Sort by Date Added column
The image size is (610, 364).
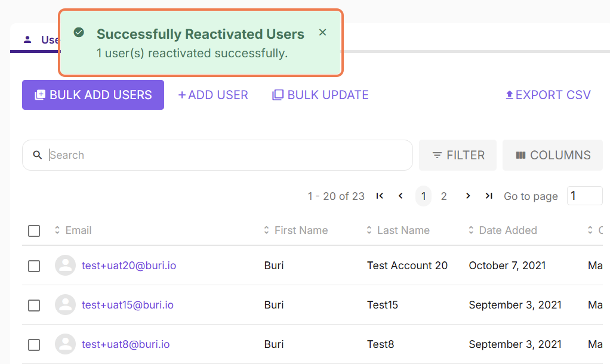tap(503, 230)
